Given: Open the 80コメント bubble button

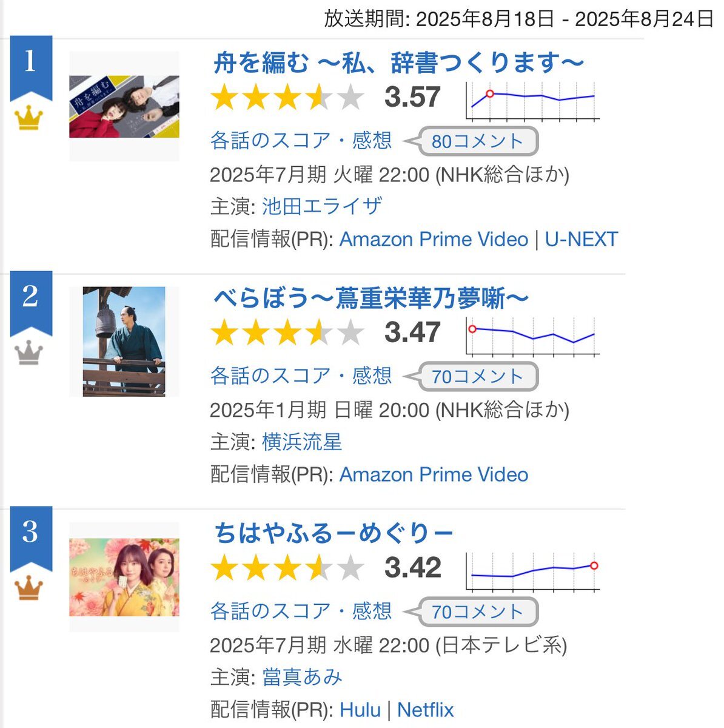Looking at the screenshot, I should click(x=477, y=141).
